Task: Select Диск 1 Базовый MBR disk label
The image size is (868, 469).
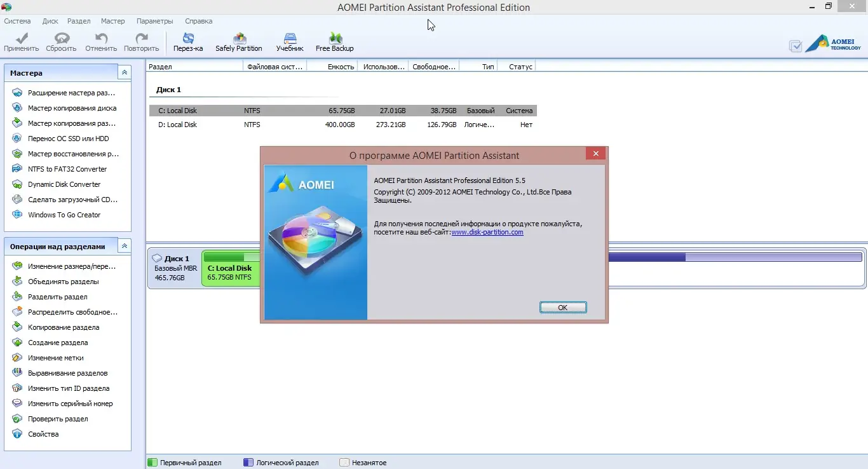Action: (x=174, y=268)
